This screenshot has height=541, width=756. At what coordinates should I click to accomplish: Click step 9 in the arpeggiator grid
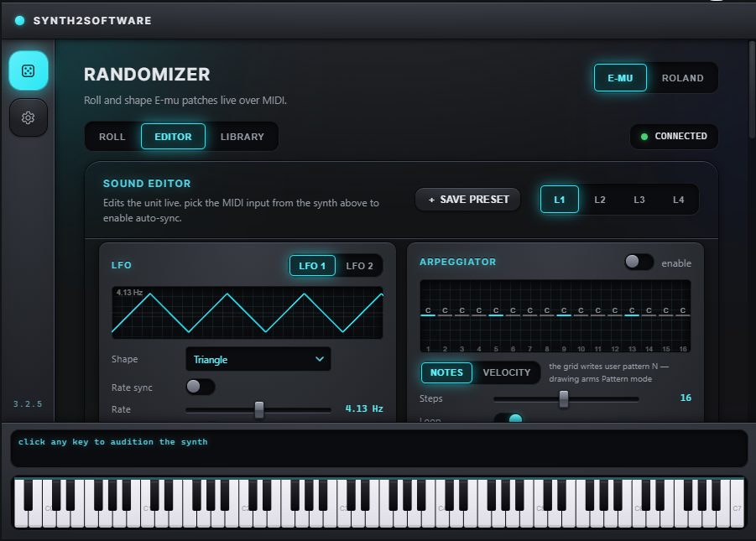click(x=564, y=316)
